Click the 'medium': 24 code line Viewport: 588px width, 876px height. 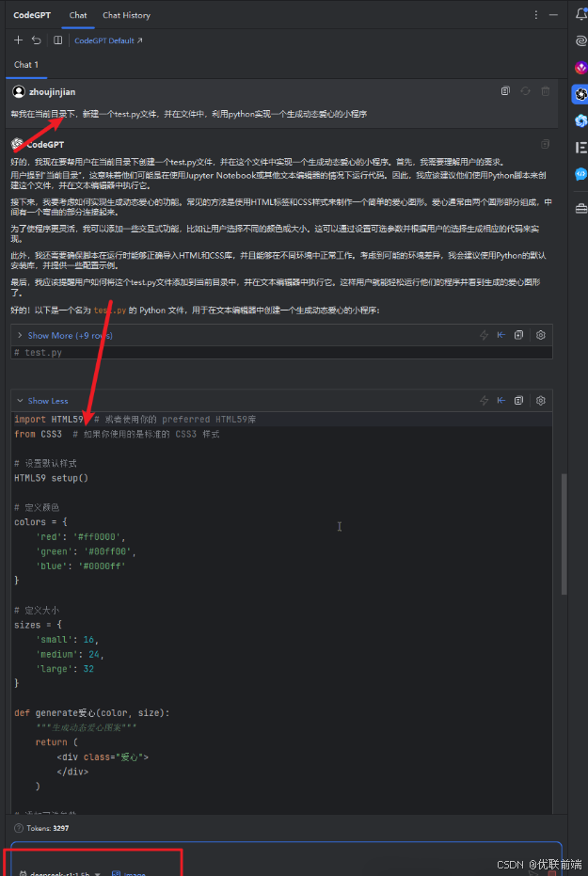click(70, 654)
